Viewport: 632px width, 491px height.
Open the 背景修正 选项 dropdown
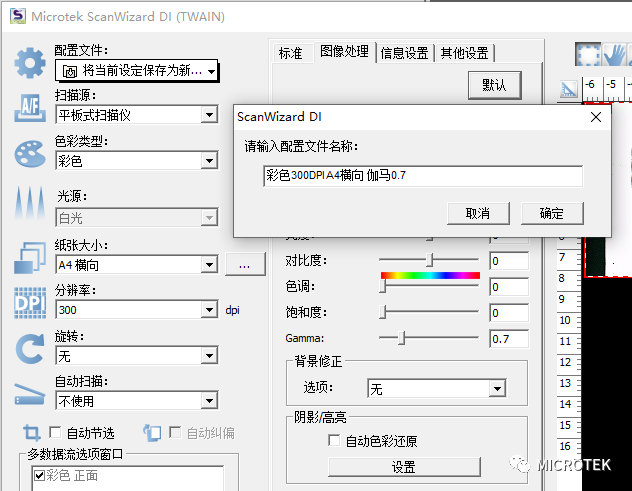tap(521, 388)
